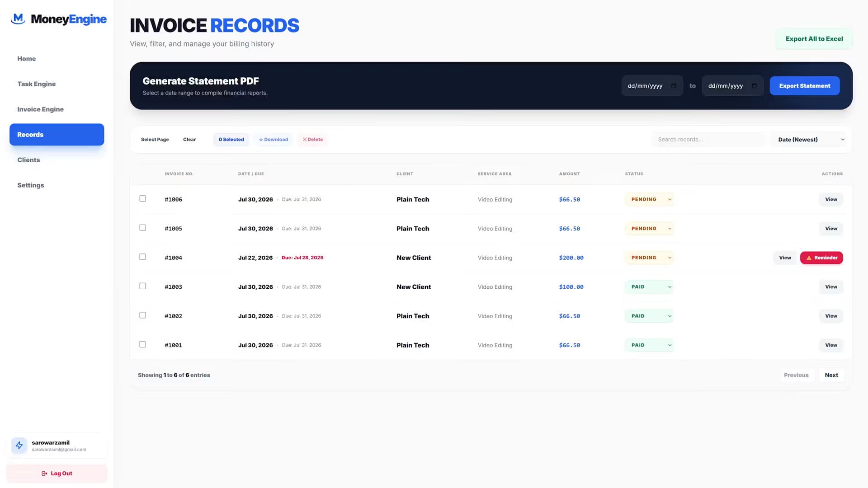Open Task Engine from sidebar

click(57, 84)
